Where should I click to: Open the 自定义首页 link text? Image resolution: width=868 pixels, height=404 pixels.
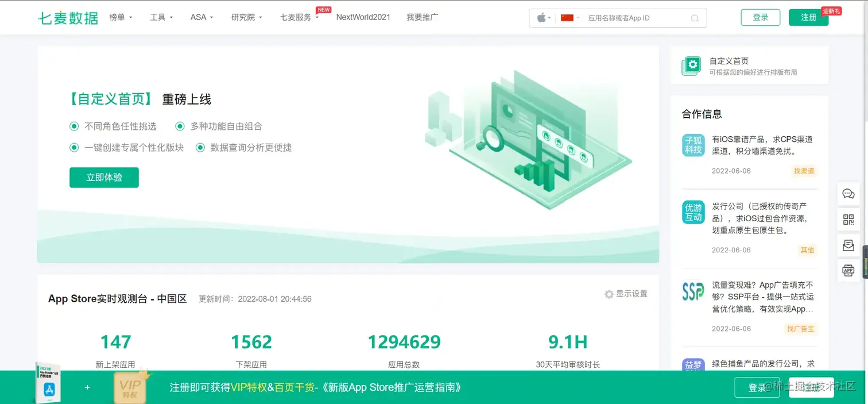coord(728,61)
